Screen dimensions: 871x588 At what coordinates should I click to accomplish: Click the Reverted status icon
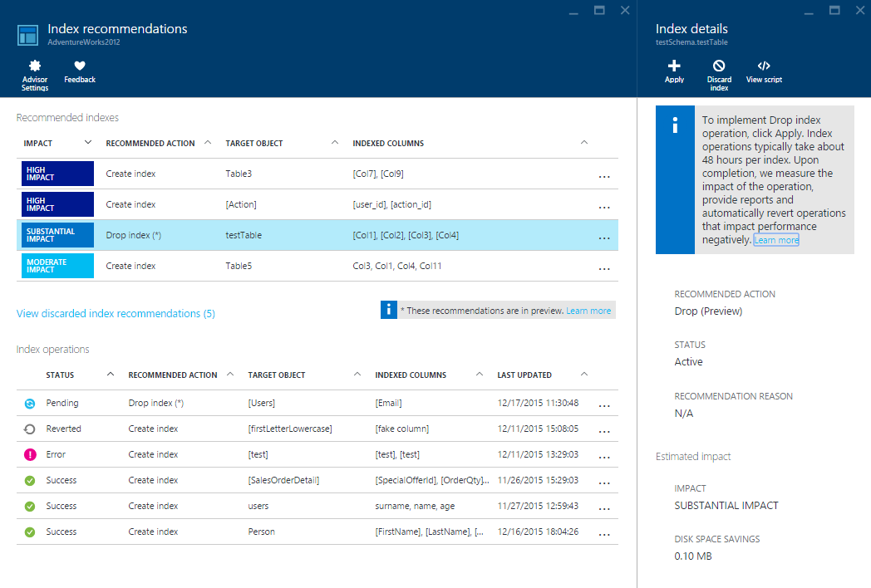click(x=30, y=429)
